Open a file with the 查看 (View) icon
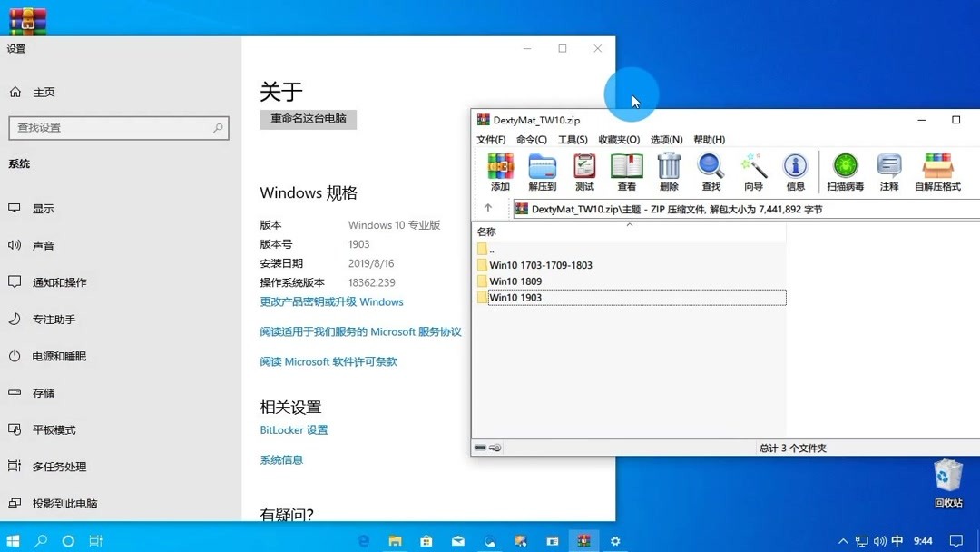Image resolution: width=980 pixels, height=552 pixels. pyautogui.click(x=626, y=172)
